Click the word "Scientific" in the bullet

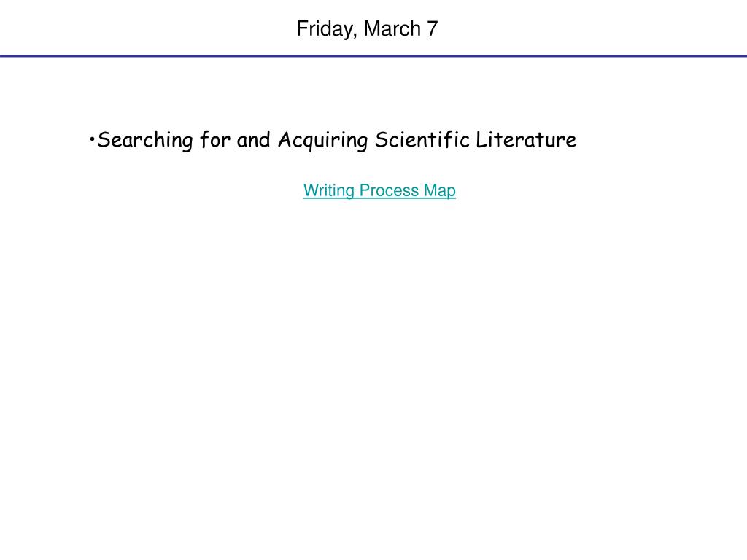pyautogui.click(x=422, y=139)
